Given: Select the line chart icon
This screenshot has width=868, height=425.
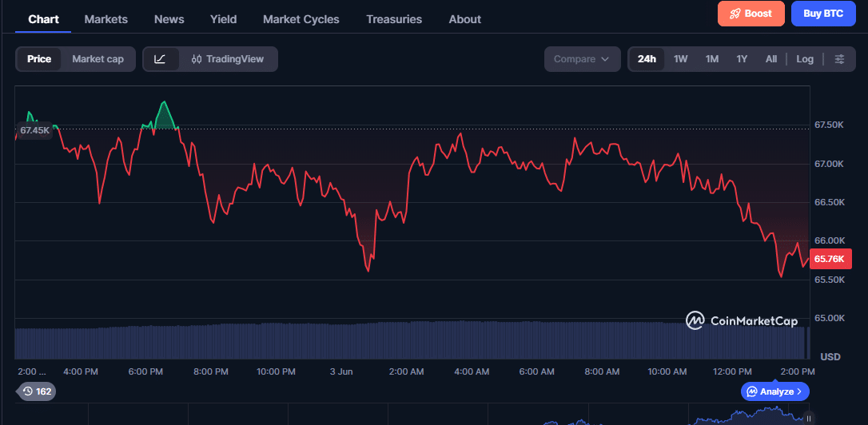Looking at the screenshot, I should coord(161,59).
